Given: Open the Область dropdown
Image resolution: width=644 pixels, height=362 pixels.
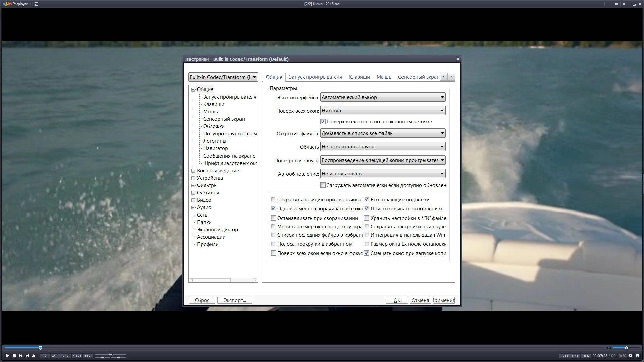Looking at the screenshot, I should (x=383, y=147).
